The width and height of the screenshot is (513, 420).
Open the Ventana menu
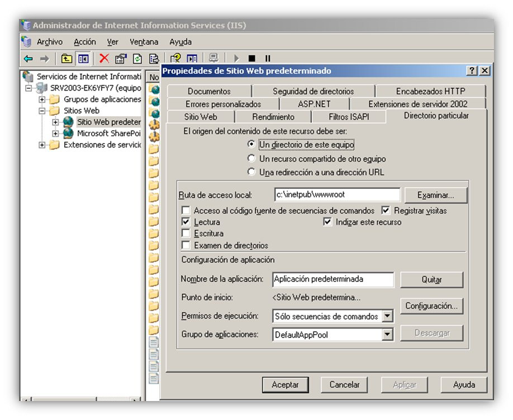(x=144, y=42)
